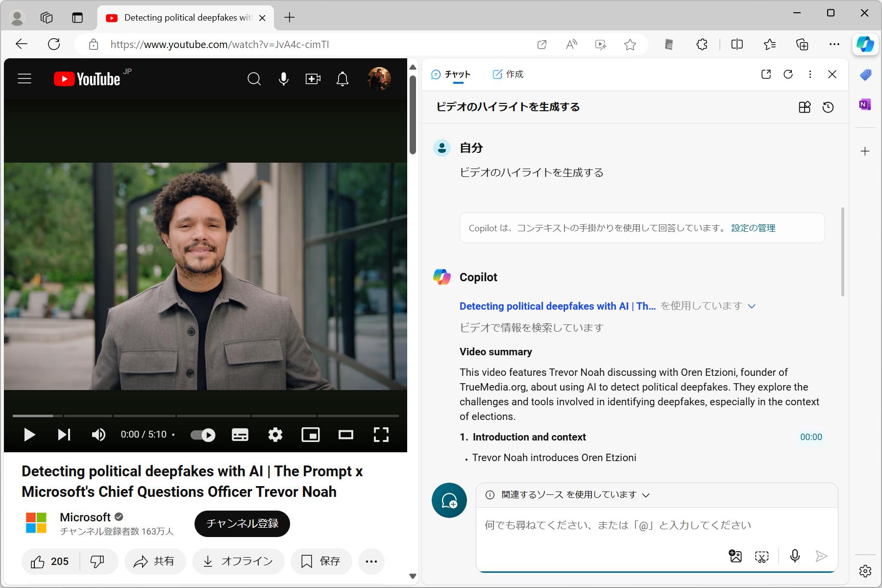Viewport: 882px width, 588px height.
Task: Open Copilot pane more options
Action: click(810, 74)
